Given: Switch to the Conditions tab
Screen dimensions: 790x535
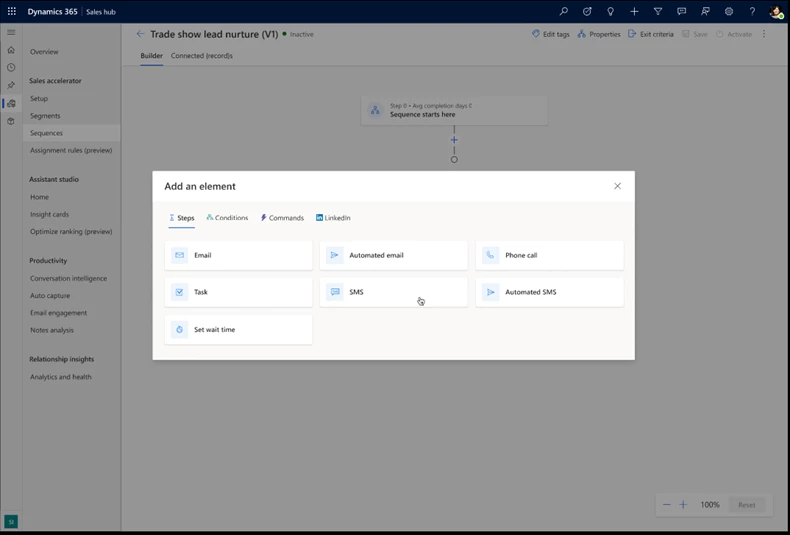Looking at the screenshot, I should [x=227, y=218].
